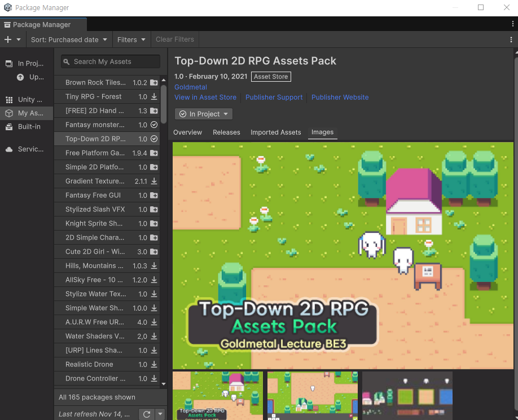The width and height of the screenshot is (518, 420).
Task: Click download icon for Stylize Water Texture
Action: click(x=154, y=294)
